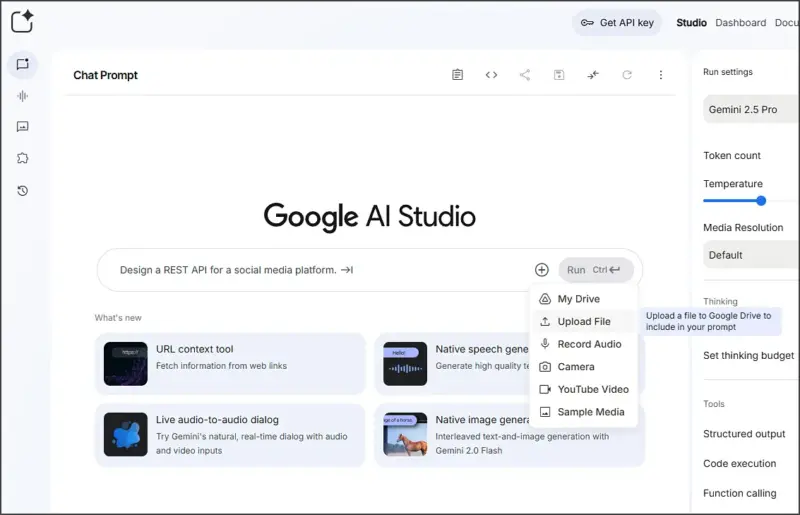800x515 pixels.
Task: Click the Get API key button
Action: 617,23
